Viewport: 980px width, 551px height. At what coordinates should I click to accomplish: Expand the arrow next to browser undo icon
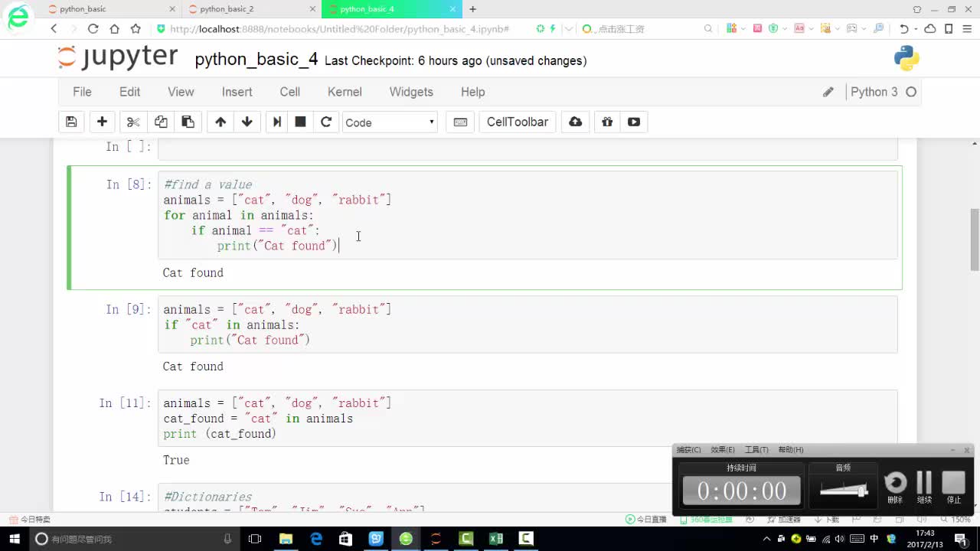[916, 28]
